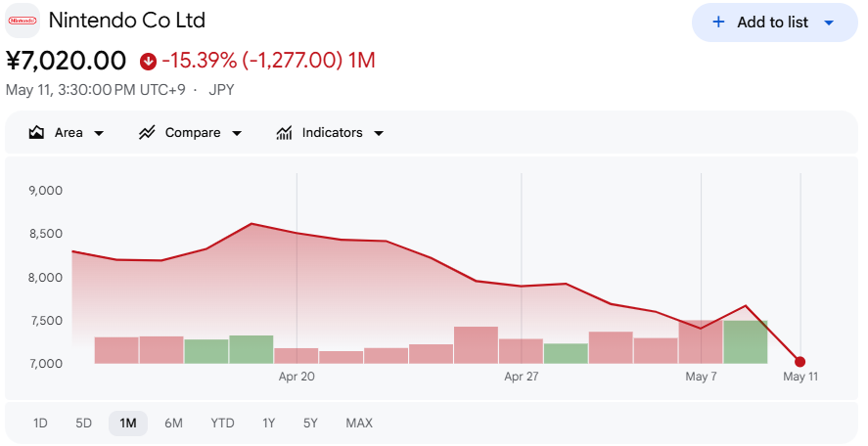Viewport: 868px width, 446px height.
Task: Select the 5Y time range
Action: point(310,424)
